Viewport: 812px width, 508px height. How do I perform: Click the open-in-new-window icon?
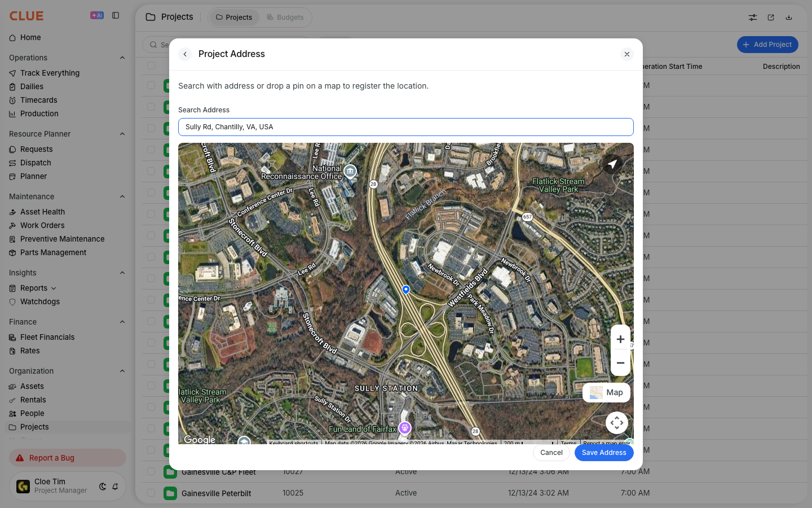771,17
